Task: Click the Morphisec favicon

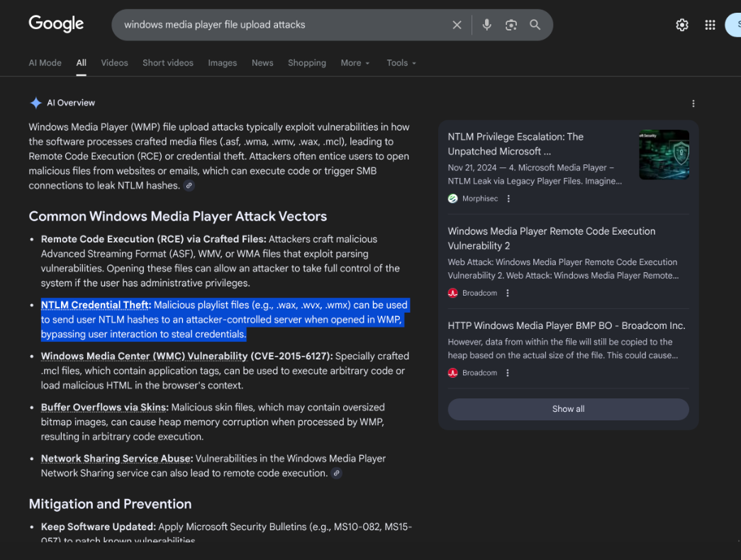Action: (x=452, y=198)
